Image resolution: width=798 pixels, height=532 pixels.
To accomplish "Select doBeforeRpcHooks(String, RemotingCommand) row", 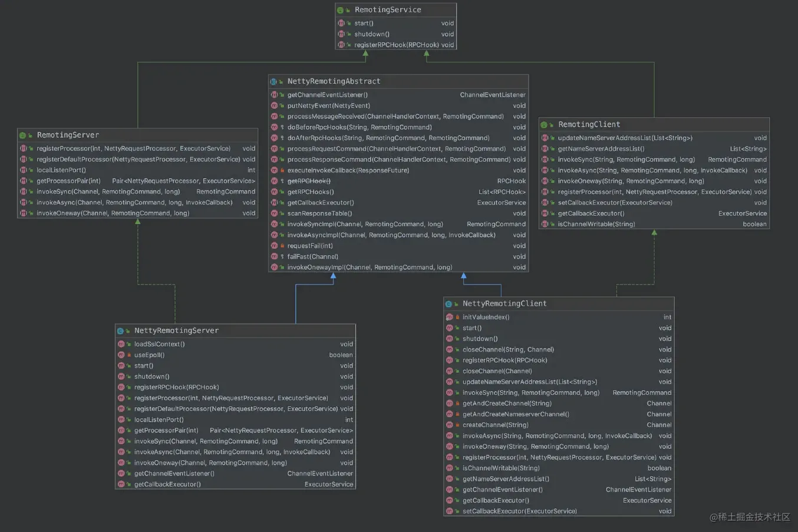I will coord(398,127).
